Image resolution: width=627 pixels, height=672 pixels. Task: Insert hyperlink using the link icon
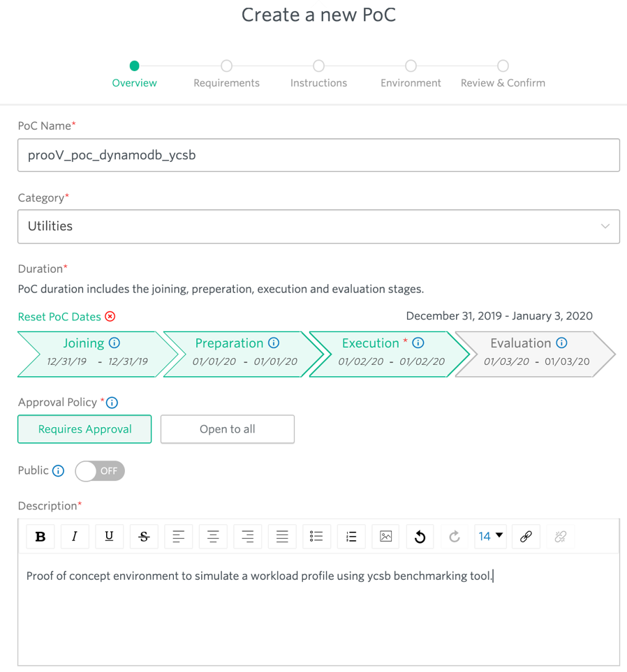point(526,536)
